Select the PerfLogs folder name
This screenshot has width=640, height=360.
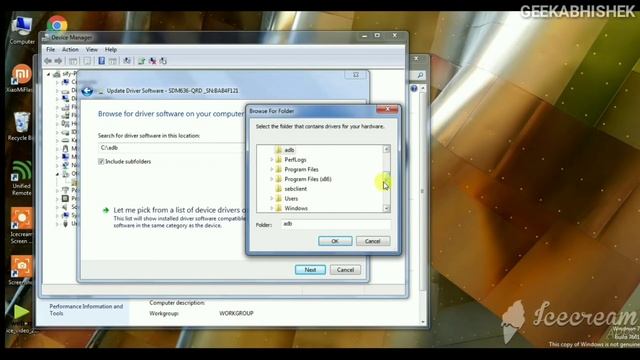click(x=295, y=160)
